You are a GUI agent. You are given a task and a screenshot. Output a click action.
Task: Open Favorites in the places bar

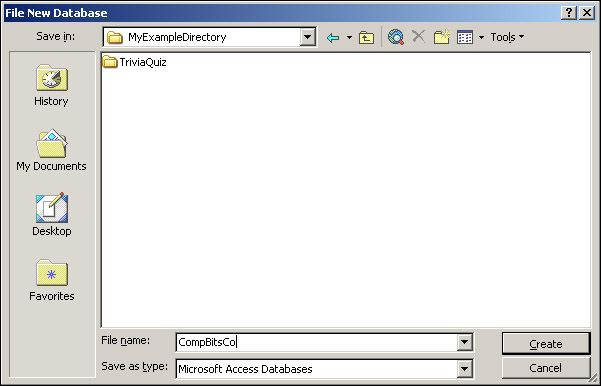(x=52, y=280)
